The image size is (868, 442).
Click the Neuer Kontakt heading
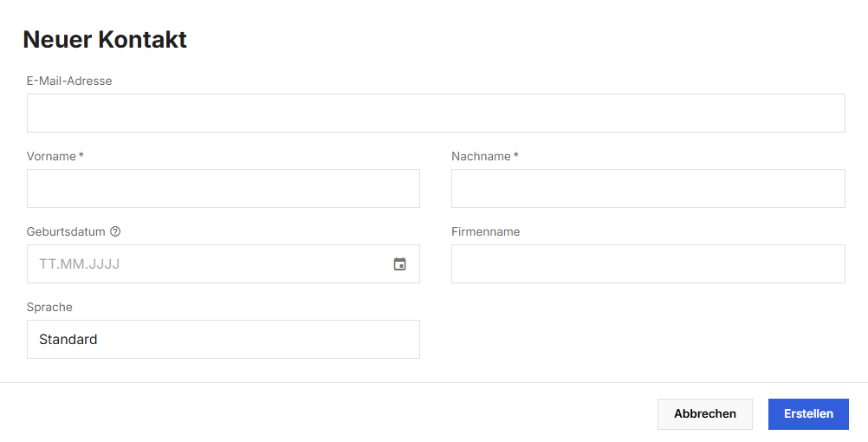click(105, 39)
